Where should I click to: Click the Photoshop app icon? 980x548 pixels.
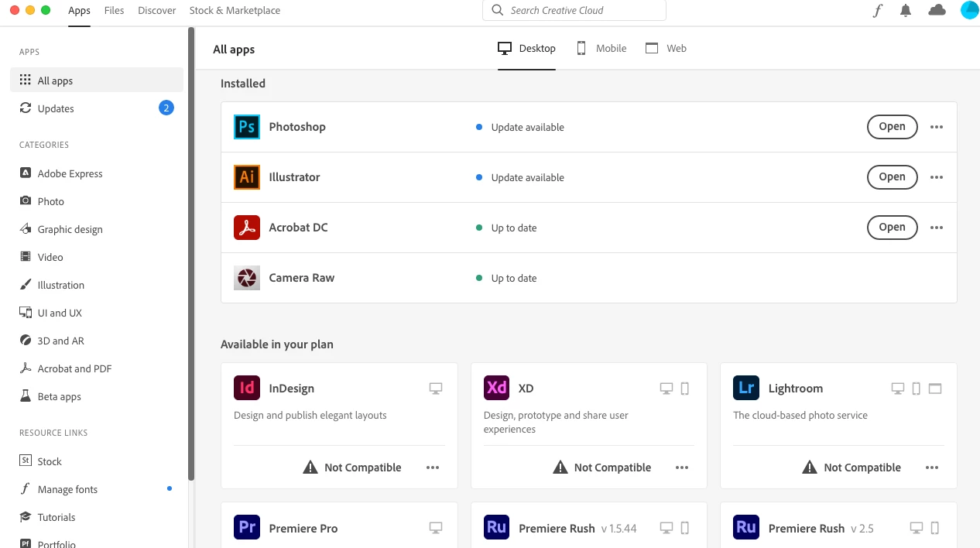pos(247,127)
